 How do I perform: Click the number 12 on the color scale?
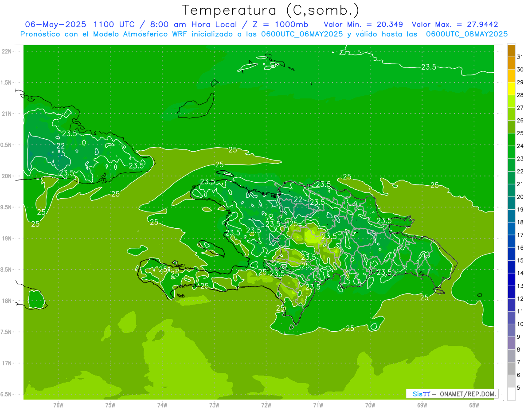click(520, 299)
